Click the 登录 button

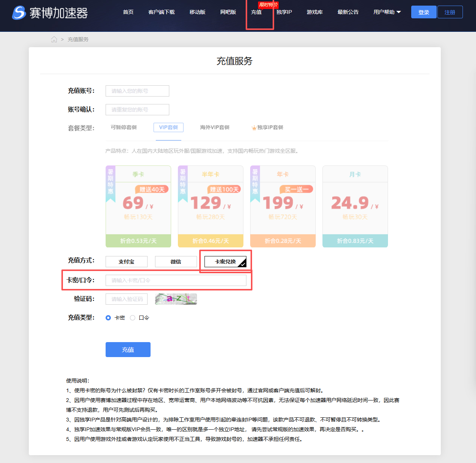coord(424,12)
